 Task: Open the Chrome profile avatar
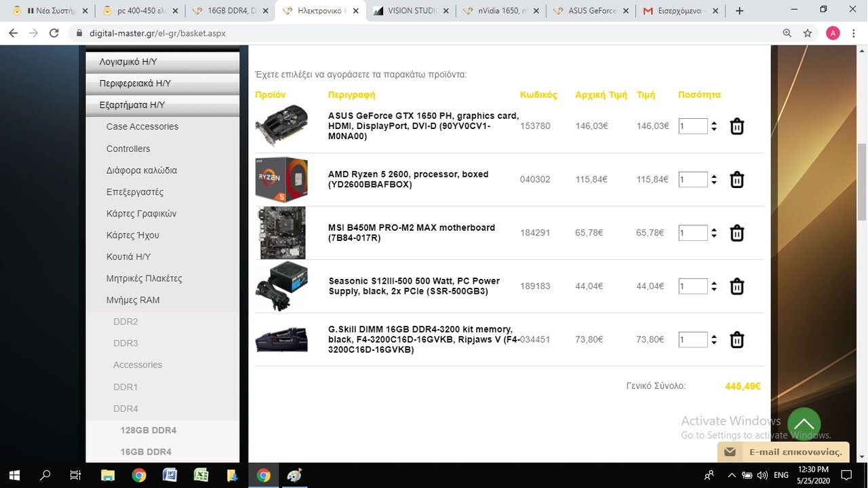click(x=833, y=33)
